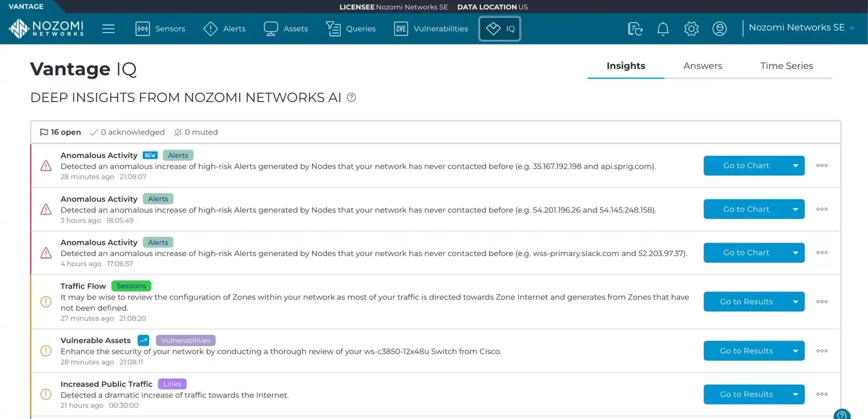Click the trend icon beside Vulnerable Assets
The image size is (868, 419).
pyautogui.click(x=143, y=340)
